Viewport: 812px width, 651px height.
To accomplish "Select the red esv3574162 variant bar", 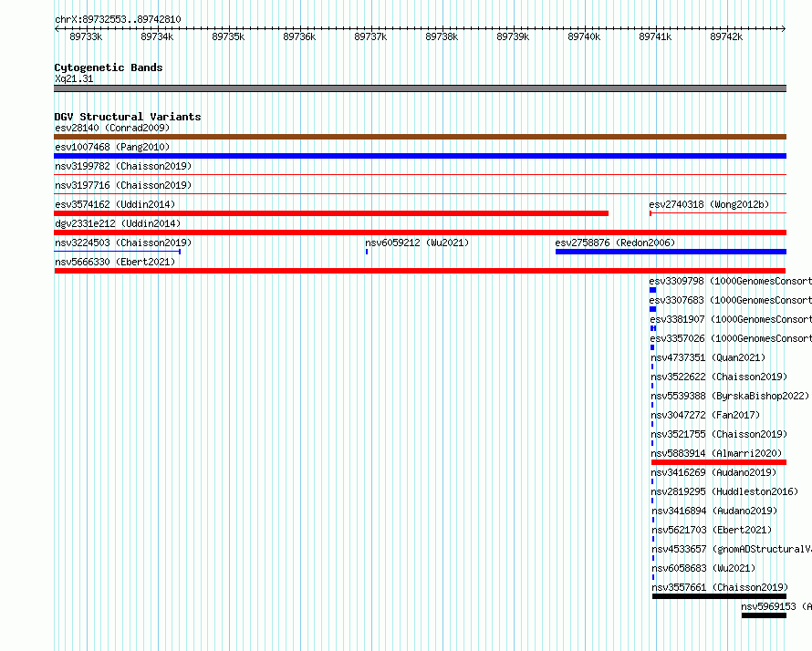I will tap(331, 213).
